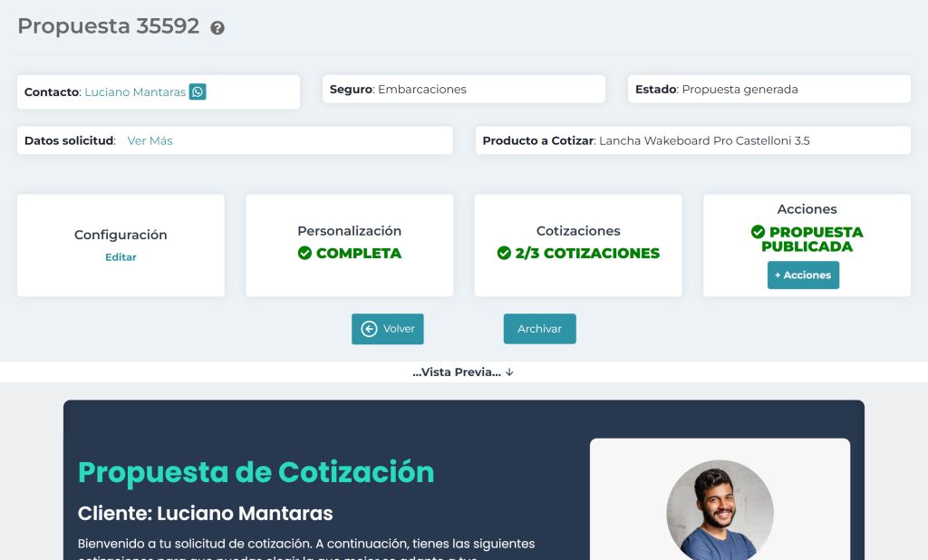Open the Luciano Mantaras contact link
Screen dimensions: 928x560
click(x=135, y=92)
